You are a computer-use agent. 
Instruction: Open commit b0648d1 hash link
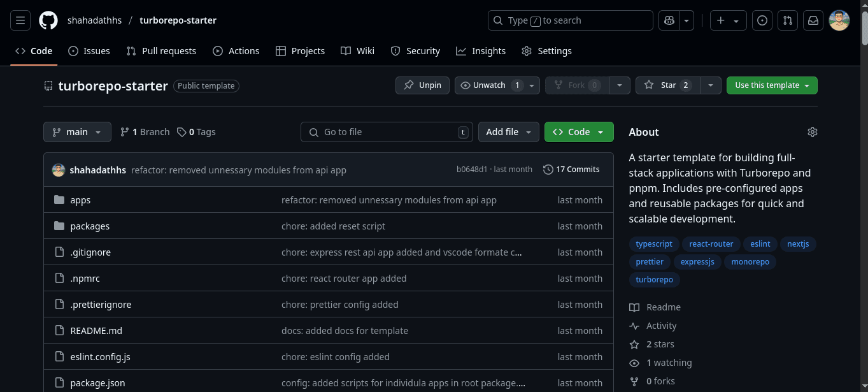click(x=472, y=170)
